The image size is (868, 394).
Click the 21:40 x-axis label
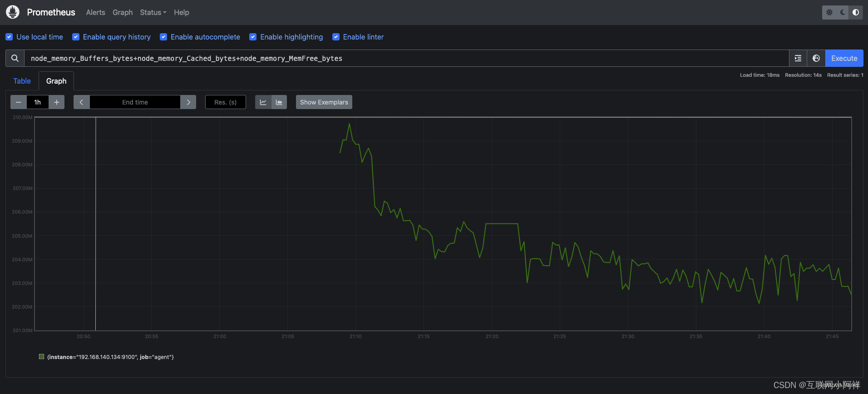(x=764, y=336)
